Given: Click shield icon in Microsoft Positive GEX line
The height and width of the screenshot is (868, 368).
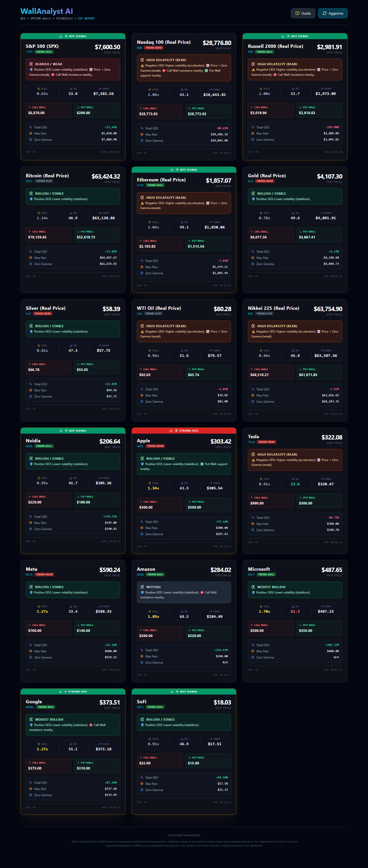Looking at the screenshot, I should 253,592.
